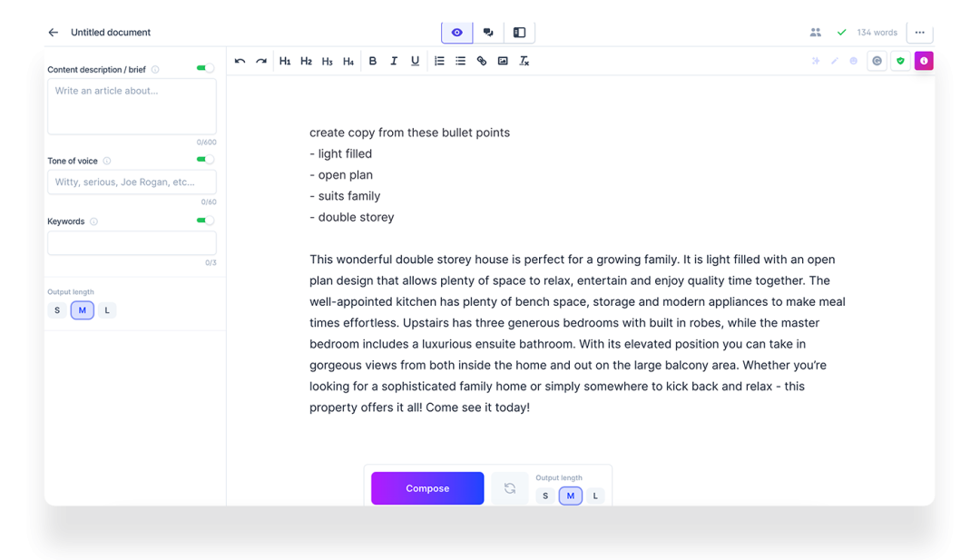This screenshot has height=560, width=980.
Task: Insert a numbered list
Action: click(439, 61)
